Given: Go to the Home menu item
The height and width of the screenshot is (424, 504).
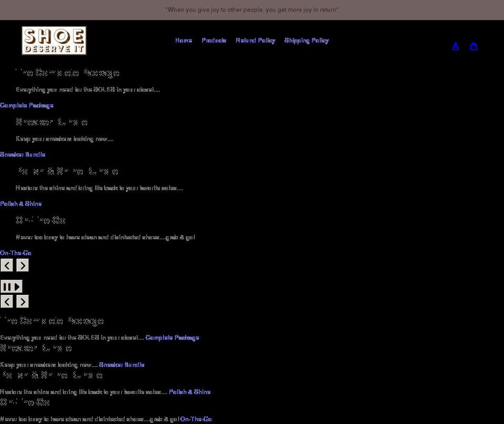Looking at the screenshot, I should pos(184,40).
